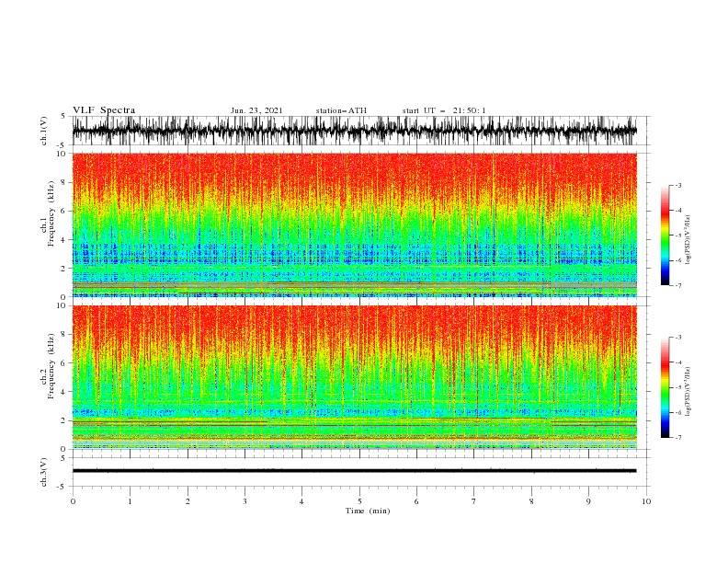
Task: Click inside the ch.2 frequency spectrogram
Action: (354, 377)
